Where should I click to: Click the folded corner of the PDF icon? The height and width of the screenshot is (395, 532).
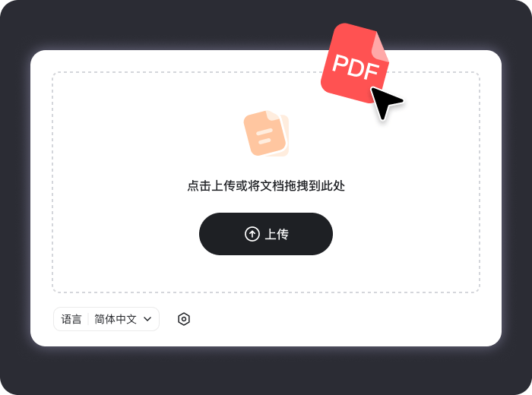381,47
